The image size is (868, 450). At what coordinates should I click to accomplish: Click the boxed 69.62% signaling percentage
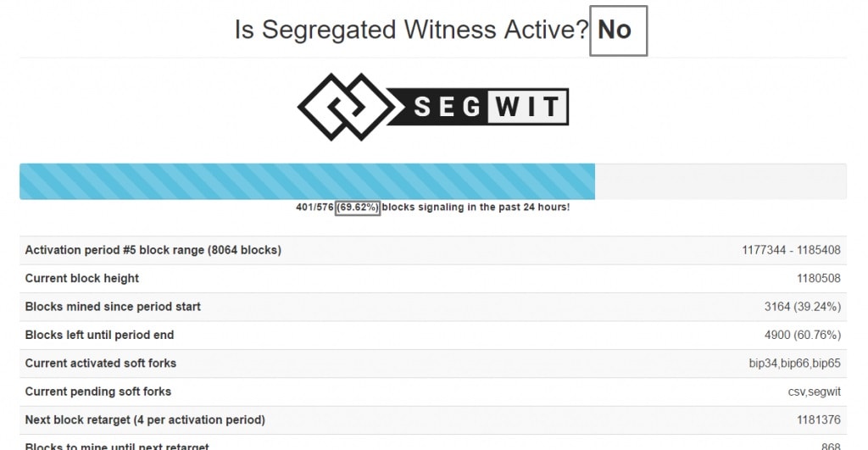click(358, 208)
